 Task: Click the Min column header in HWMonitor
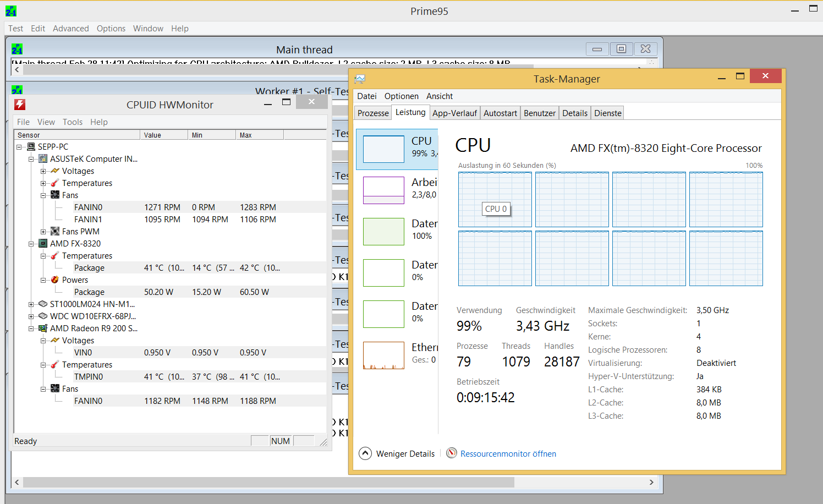pyautogui.click(x=212, y=135)
